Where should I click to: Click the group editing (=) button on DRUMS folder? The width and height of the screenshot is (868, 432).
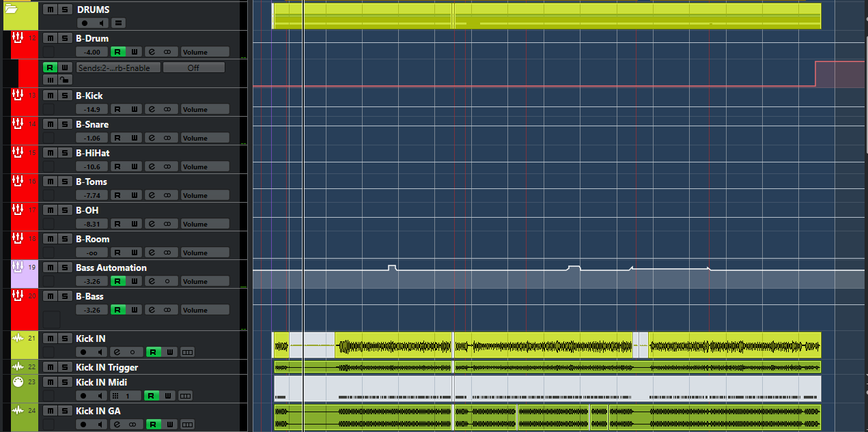tap(118, 23)
